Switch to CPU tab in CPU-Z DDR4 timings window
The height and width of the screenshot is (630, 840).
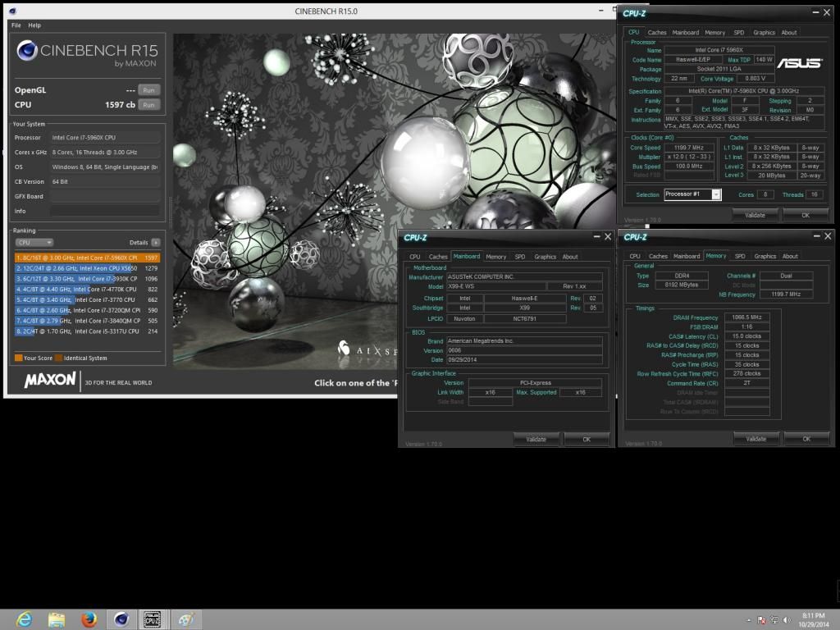point(635,257)
